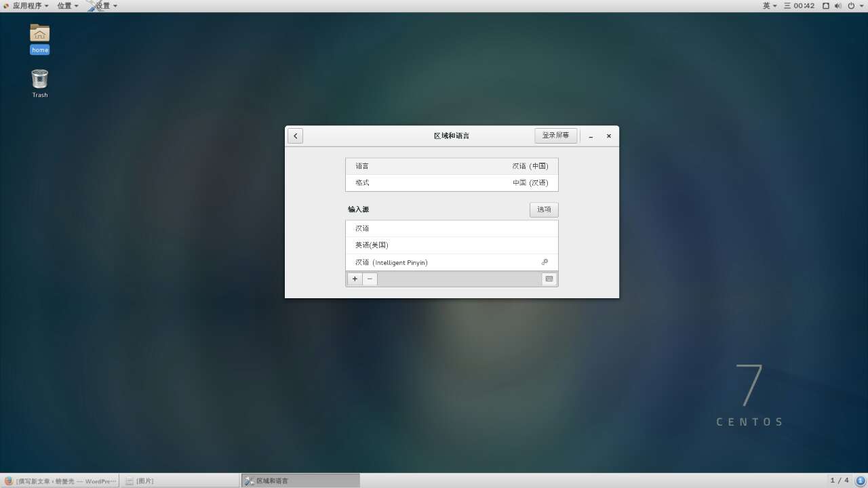Show the keyboard layout preview icon
This screenshot has width=868, height=488.
click(549, 279)
